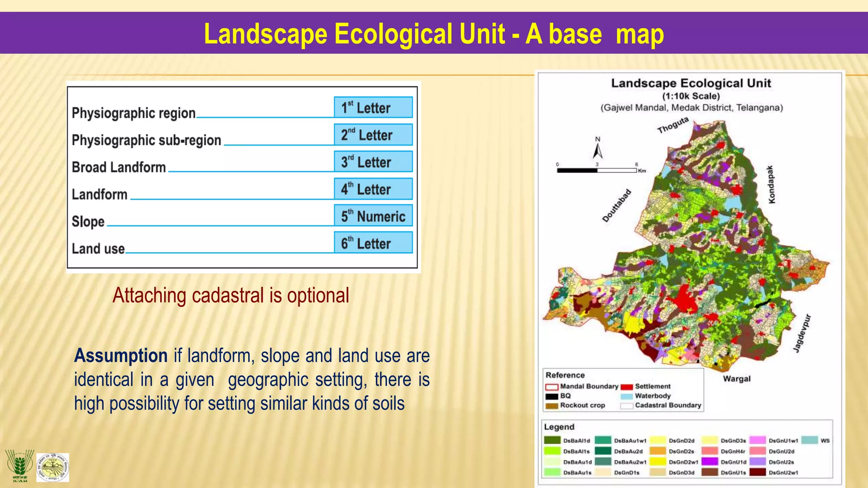Viewport: 868px width, 488px height.
Task: Click the 'Physiographic sub-region' label
Action: pos(146,140)
